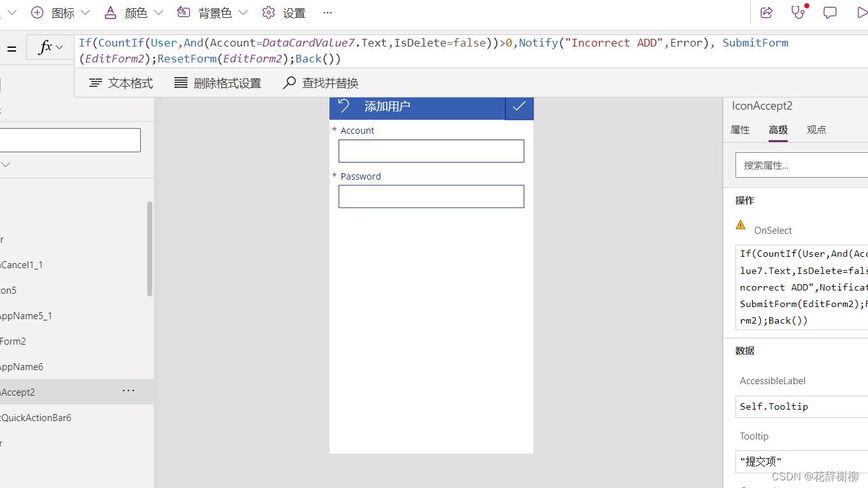Click the 搜索属性 search box
Screen dimensions: 868x488
[802, 165]
